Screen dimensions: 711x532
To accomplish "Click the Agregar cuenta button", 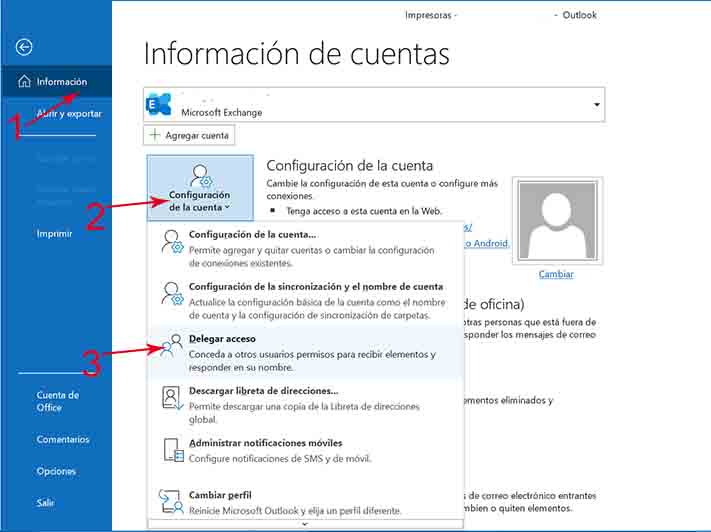I will pyautogui.click(x=189, y=135).
